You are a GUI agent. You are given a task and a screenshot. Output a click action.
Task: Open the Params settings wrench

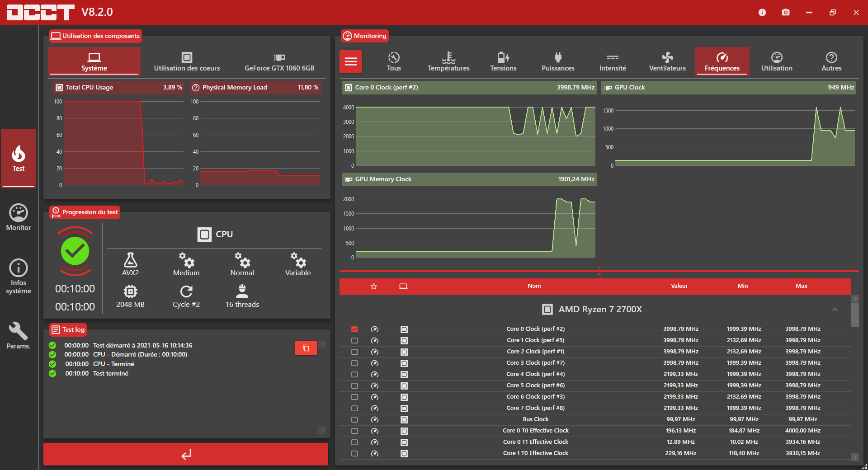19,336
